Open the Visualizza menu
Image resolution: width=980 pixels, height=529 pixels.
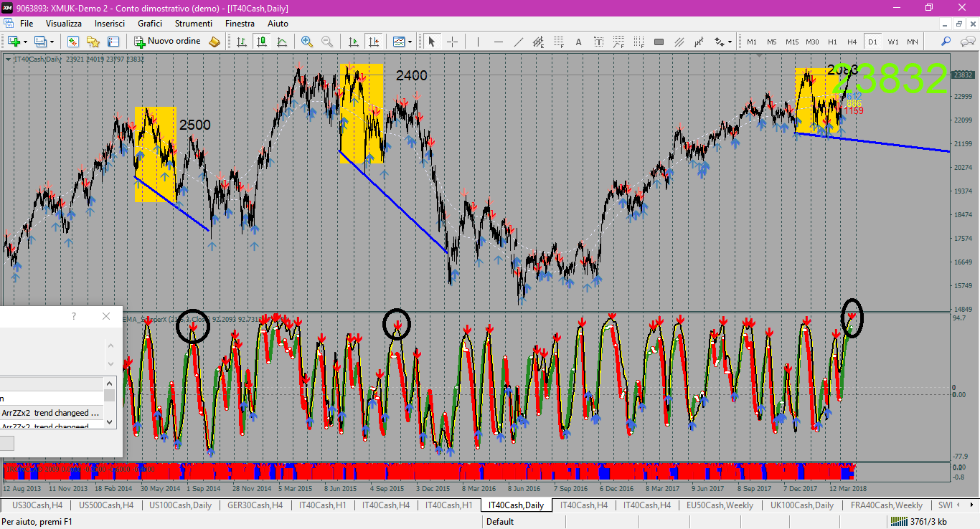(64, 24)
